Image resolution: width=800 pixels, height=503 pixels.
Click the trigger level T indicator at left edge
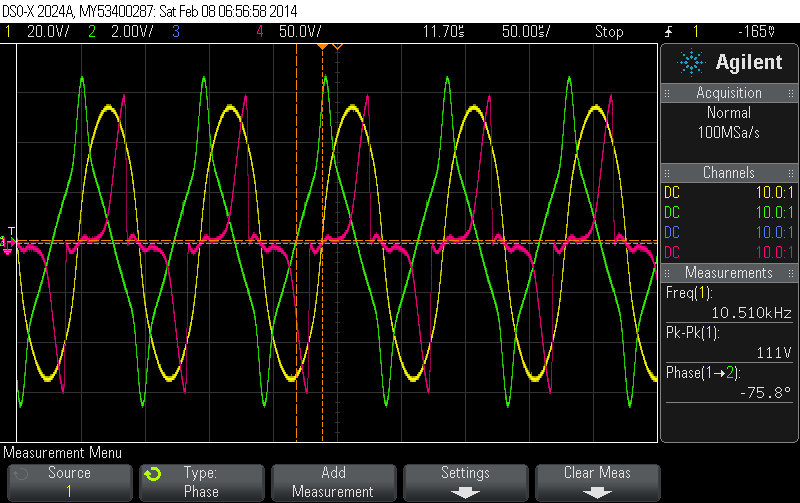coord(12,231)
